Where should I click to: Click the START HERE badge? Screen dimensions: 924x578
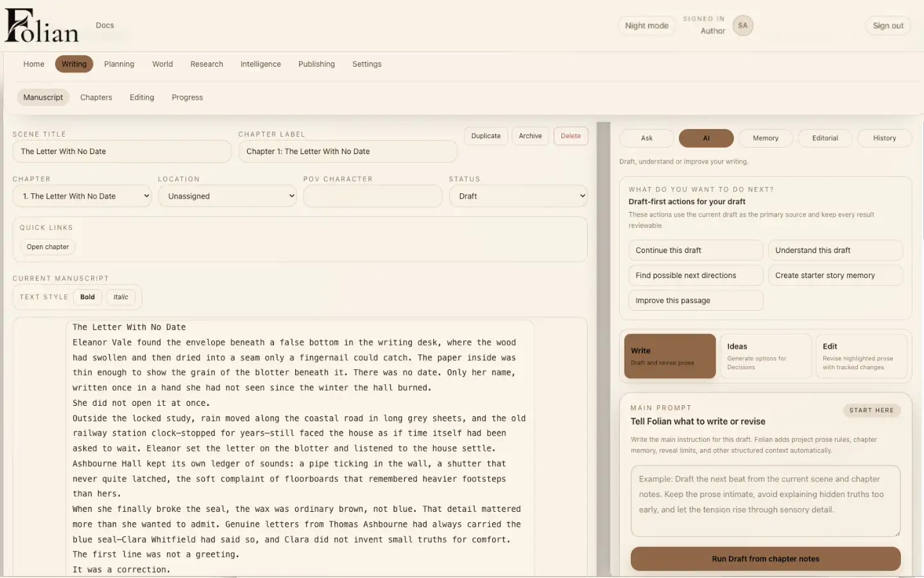pos(871,410)
